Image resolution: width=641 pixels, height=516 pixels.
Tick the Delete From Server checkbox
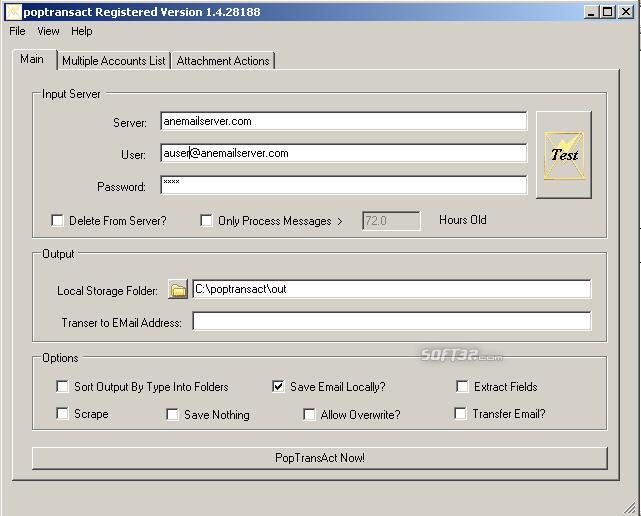(58, 221)
